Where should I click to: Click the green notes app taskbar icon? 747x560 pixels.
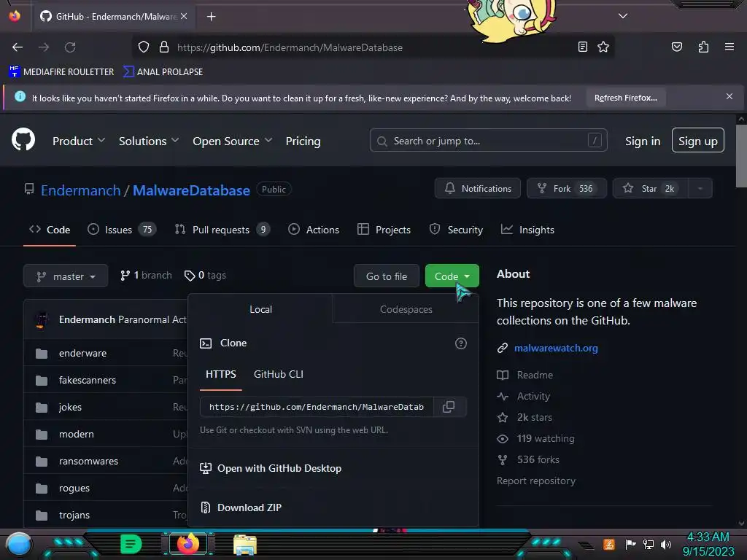point(131,544)
